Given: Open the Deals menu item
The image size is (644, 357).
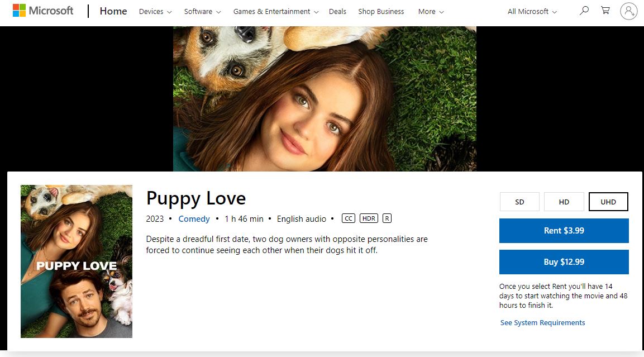Looking at the screenshot, I should pos(337,11).
